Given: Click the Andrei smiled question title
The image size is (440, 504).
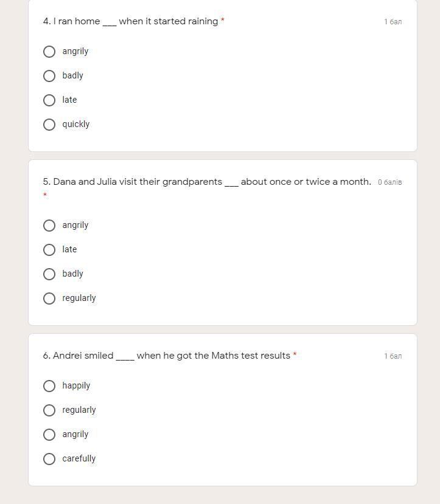Looking at the screenshot, I should tap(166, 356).
